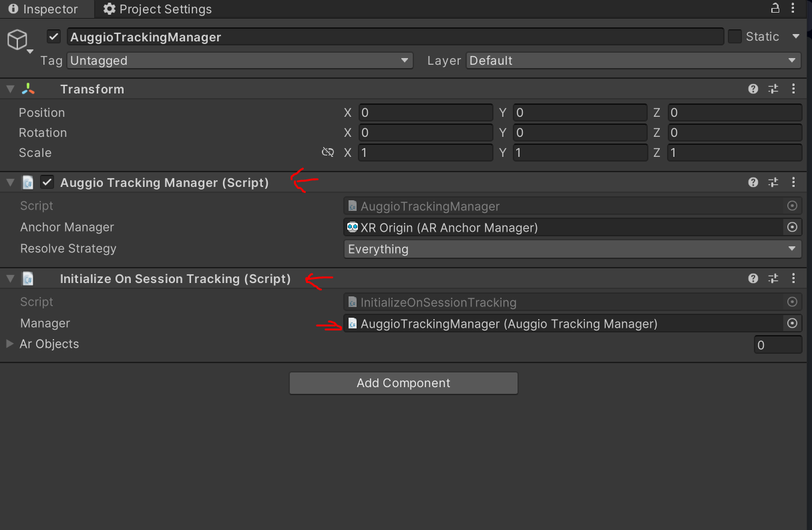Click the Auggio Tracking Manager help icon
The width and height of the screenshot is (812, 530).
click(x=753, y=182)
